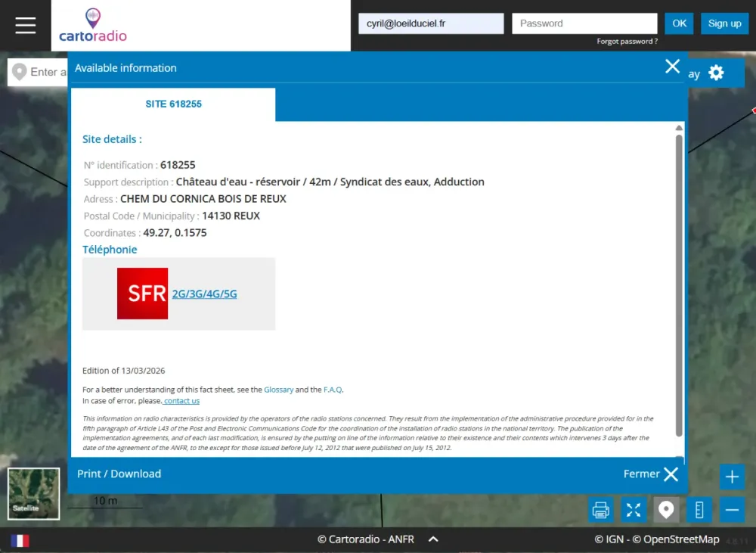Open the F.A.Q. link
The image size is (756, 553).
(333, 390)
